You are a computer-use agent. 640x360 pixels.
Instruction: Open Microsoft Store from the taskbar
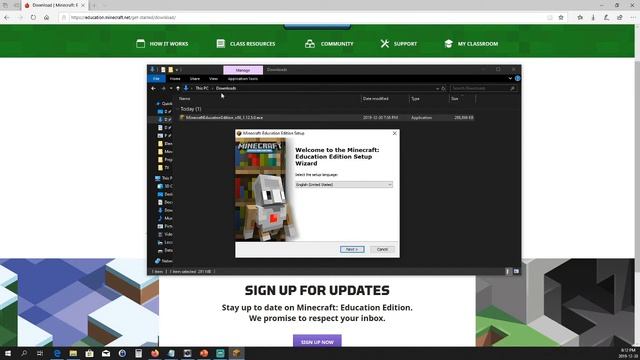pyautogui.click(x=89, y=353)
